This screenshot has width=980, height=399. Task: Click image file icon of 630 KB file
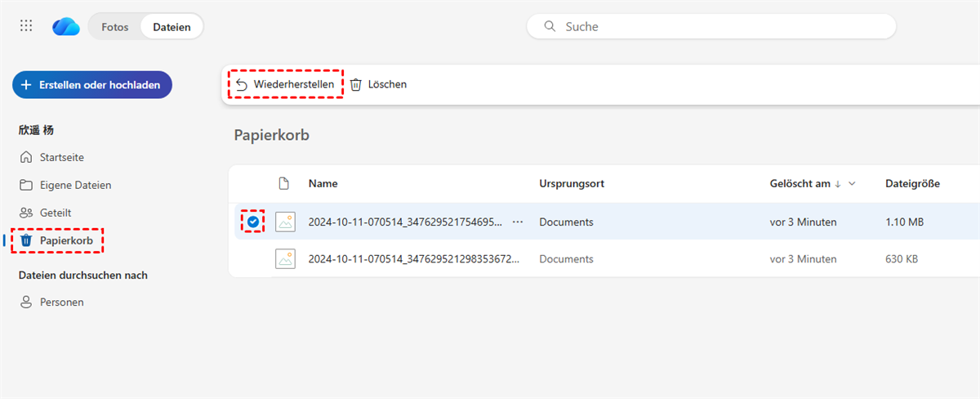coord(285,259)
